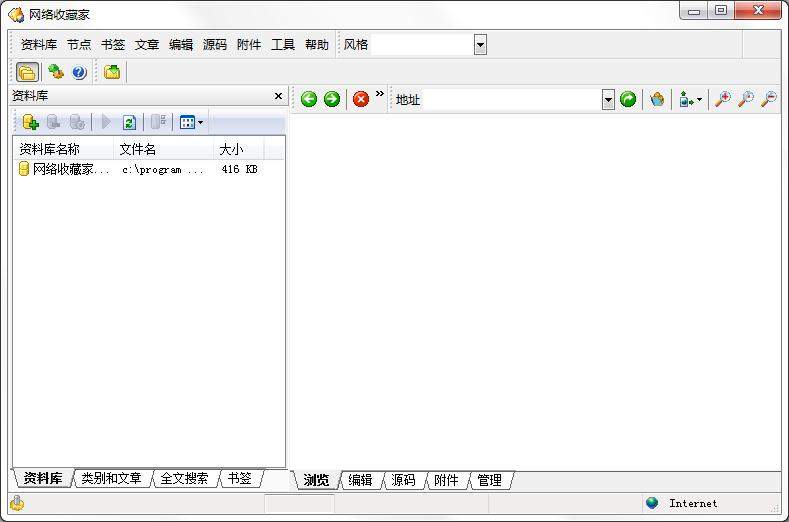Open the 工具 menu
The image size is (789, 522).
pyautogui.click(x=283, y=45)
